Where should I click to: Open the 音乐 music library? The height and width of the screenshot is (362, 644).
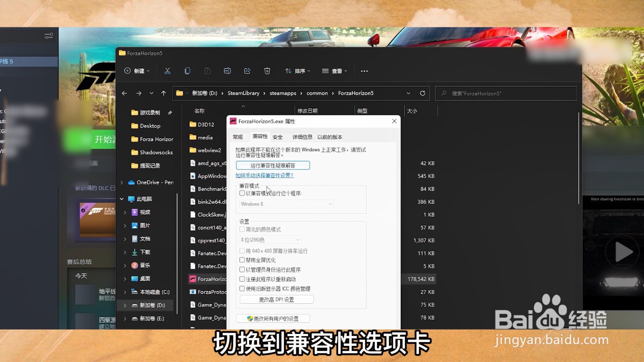(x=141, y=265)
